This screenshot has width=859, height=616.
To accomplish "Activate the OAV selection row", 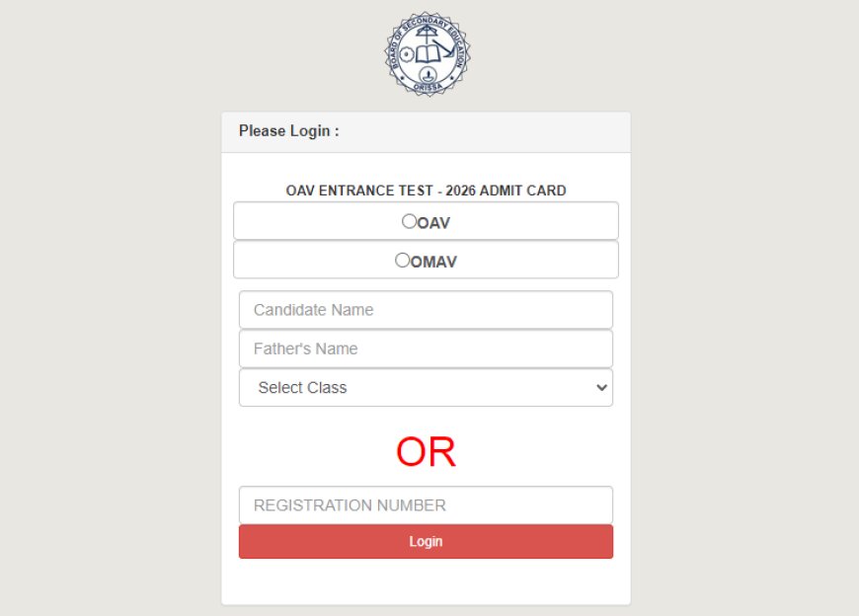I will 426,220.
